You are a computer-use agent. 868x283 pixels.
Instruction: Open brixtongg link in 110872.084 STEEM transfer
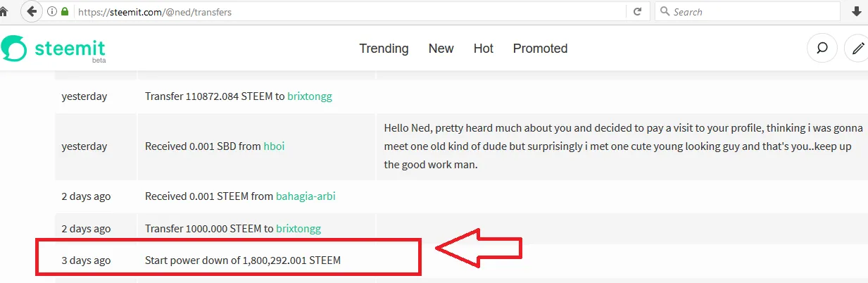[x=309, y=96]
